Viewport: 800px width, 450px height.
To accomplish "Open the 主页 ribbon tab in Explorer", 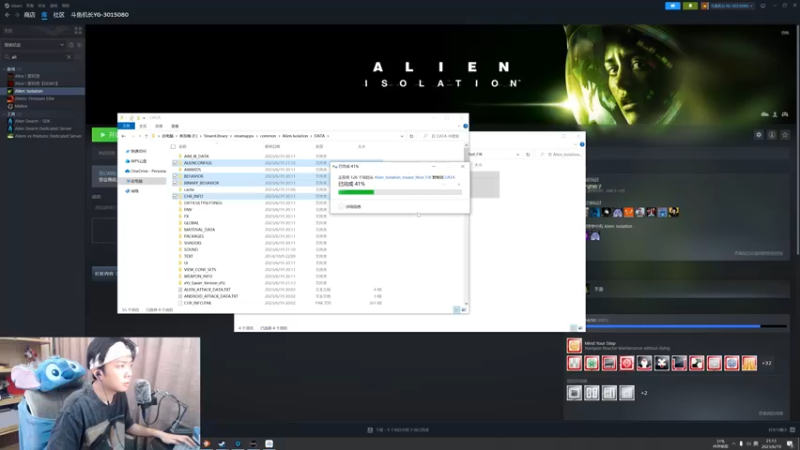I will point(143,126).
